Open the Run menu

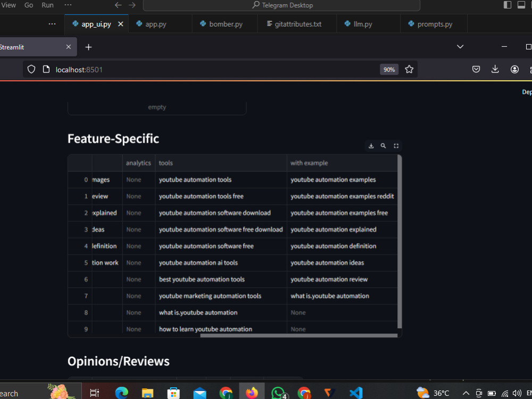coord(47,5)
